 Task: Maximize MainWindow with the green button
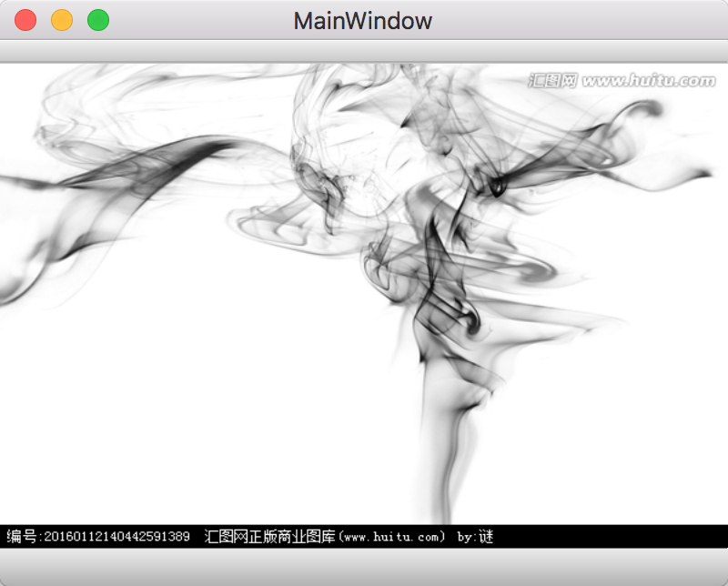click(98, 20)
